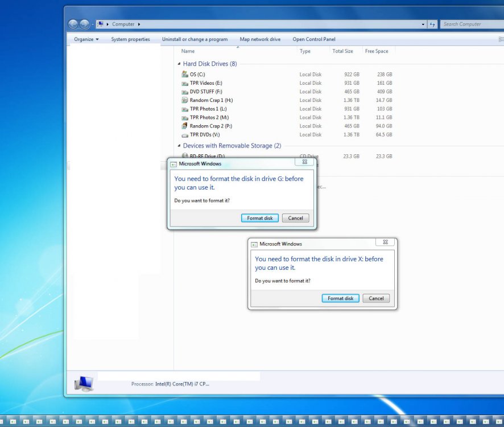The width and height of the screenshot is (504, 427).
Task: Cancel the drive X: format dialog
Action: 376,298
